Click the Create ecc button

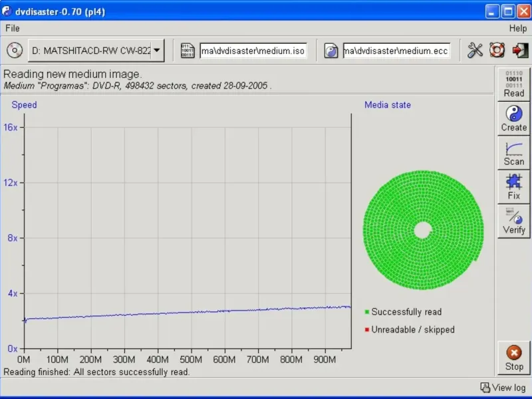coord(513,119)
